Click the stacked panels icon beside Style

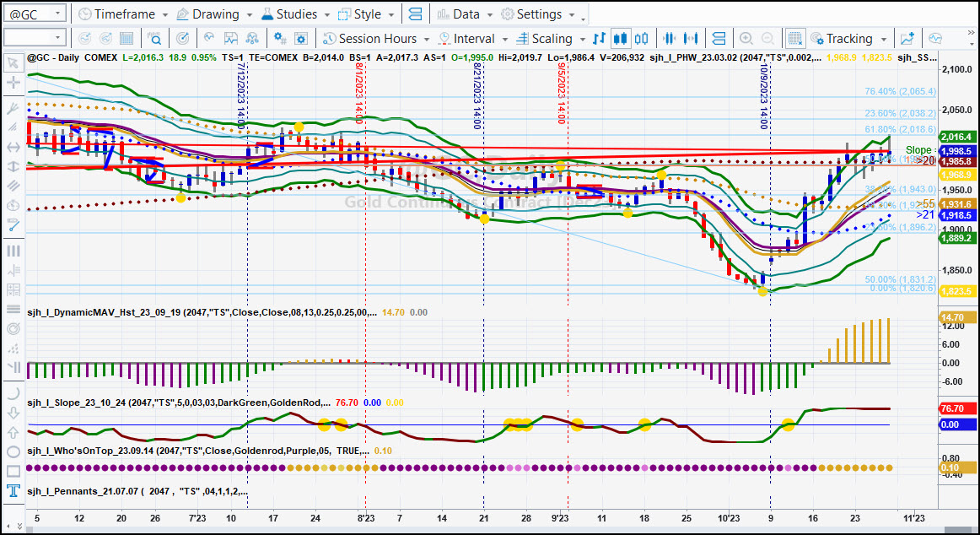click(415, 14)
